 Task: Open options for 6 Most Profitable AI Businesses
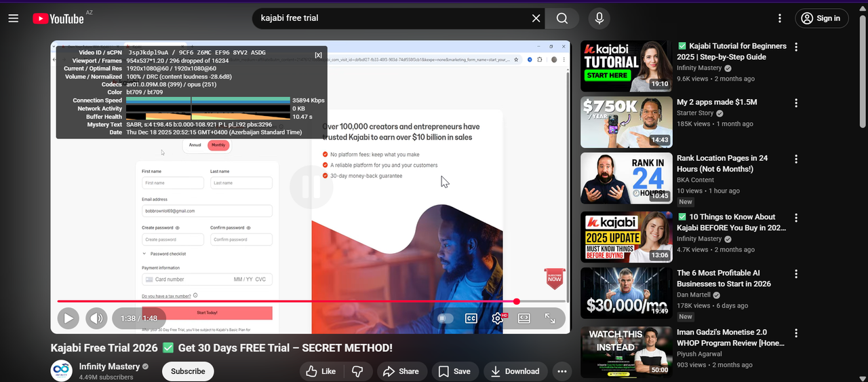pos(796,274)
